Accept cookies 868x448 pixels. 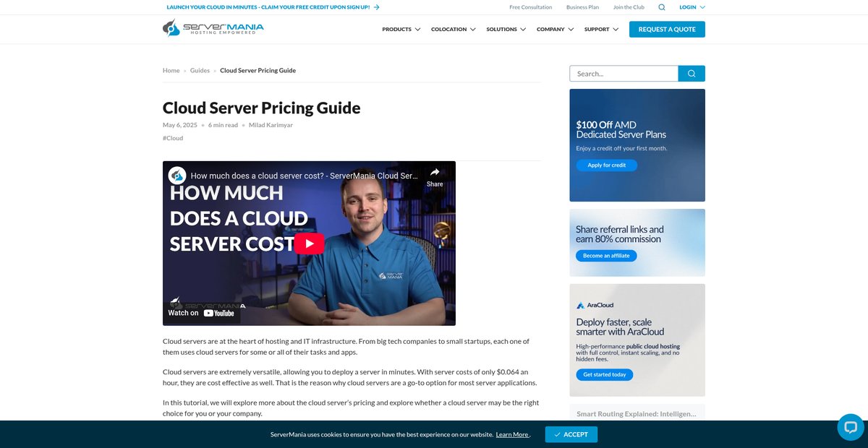point(571,434)
